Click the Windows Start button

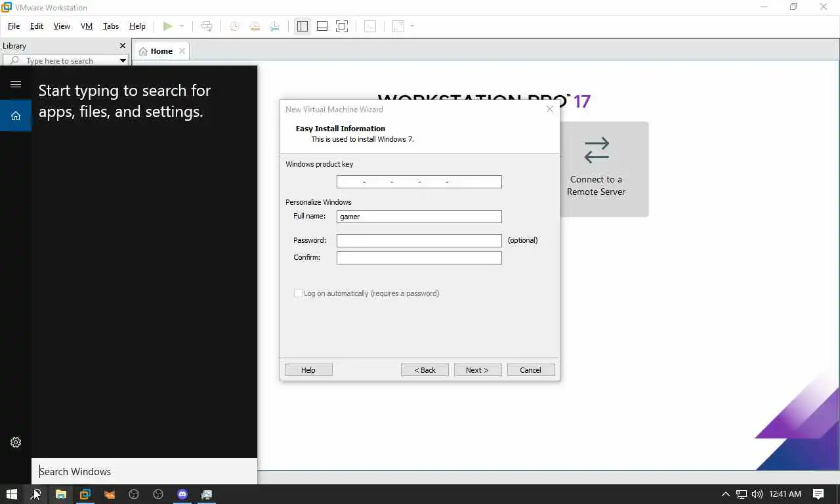tap(12, 494)
